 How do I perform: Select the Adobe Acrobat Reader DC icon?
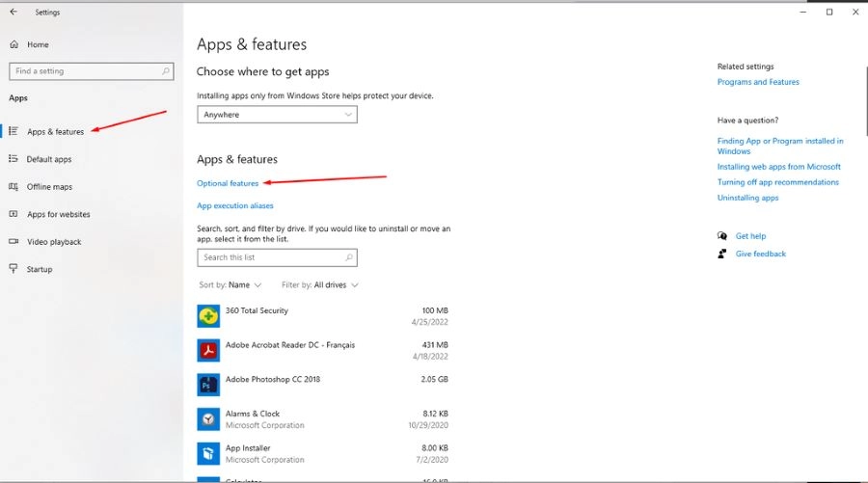coord(208,350)
